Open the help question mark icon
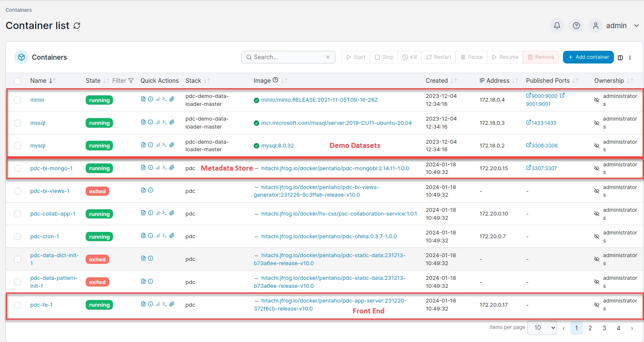Viewport: 644px width, 342px height. 576,26
